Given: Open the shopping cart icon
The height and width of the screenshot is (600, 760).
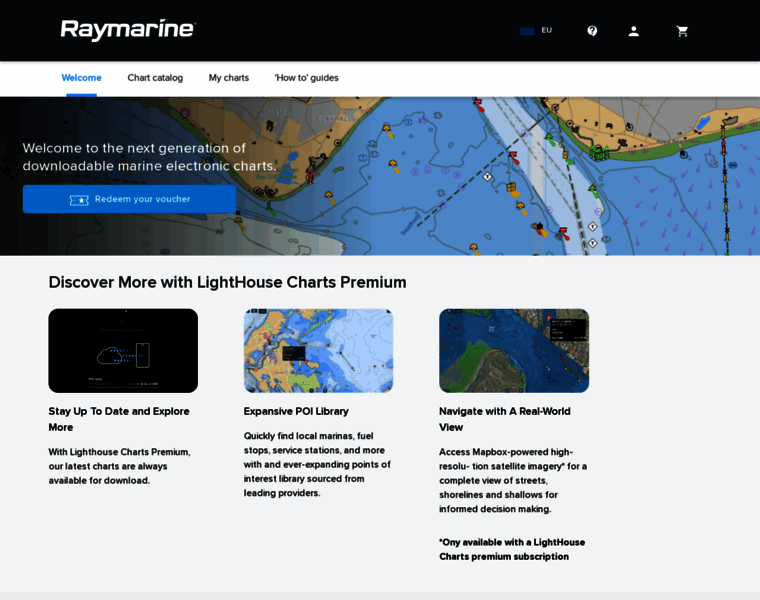Looking at the screenshot, I should point(682,31).
